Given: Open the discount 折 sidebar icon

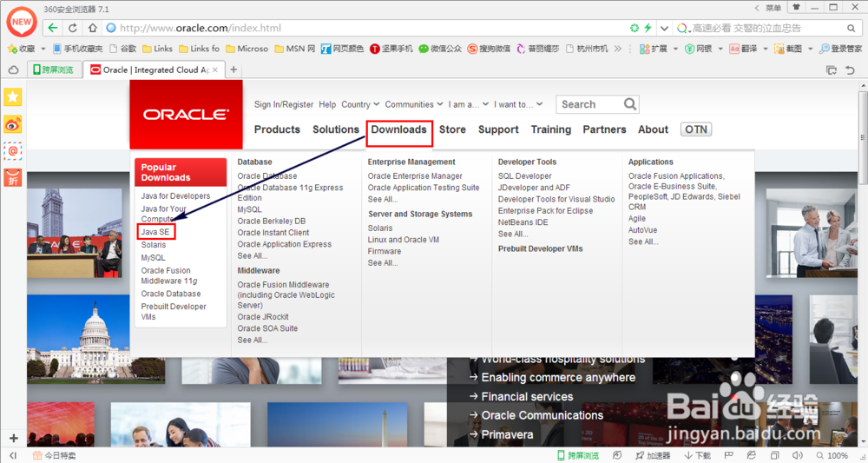Looking at the screenshot, I should (13, 178).
